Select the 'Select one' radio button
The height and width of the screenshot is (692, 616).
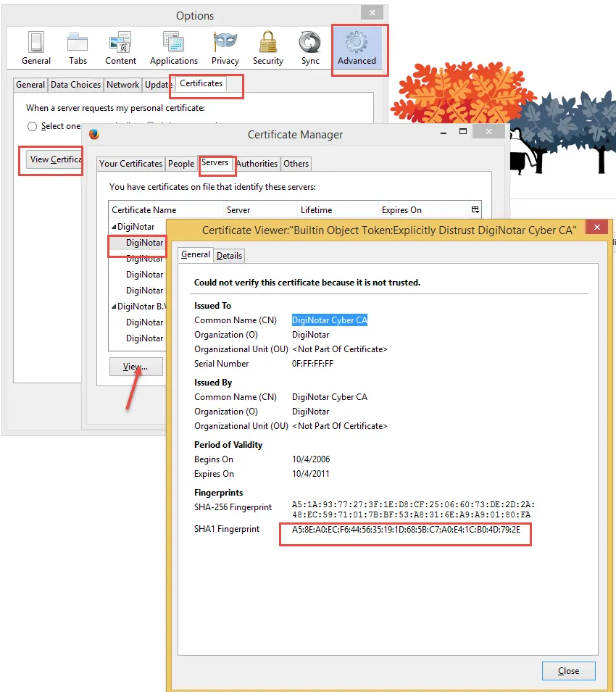point(32,127)
